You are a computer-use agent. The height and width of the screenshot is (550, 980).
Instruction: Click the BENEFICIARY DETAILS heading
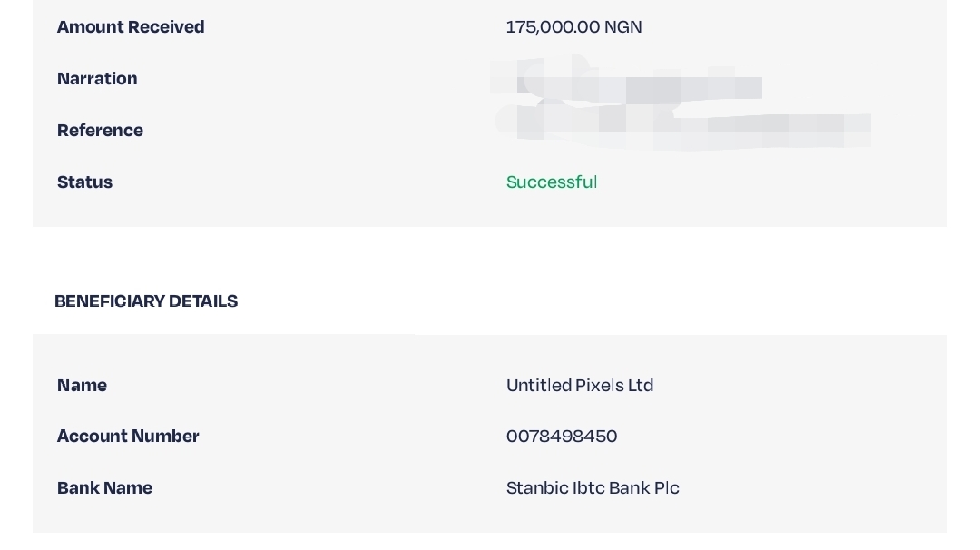click(146, 301)
